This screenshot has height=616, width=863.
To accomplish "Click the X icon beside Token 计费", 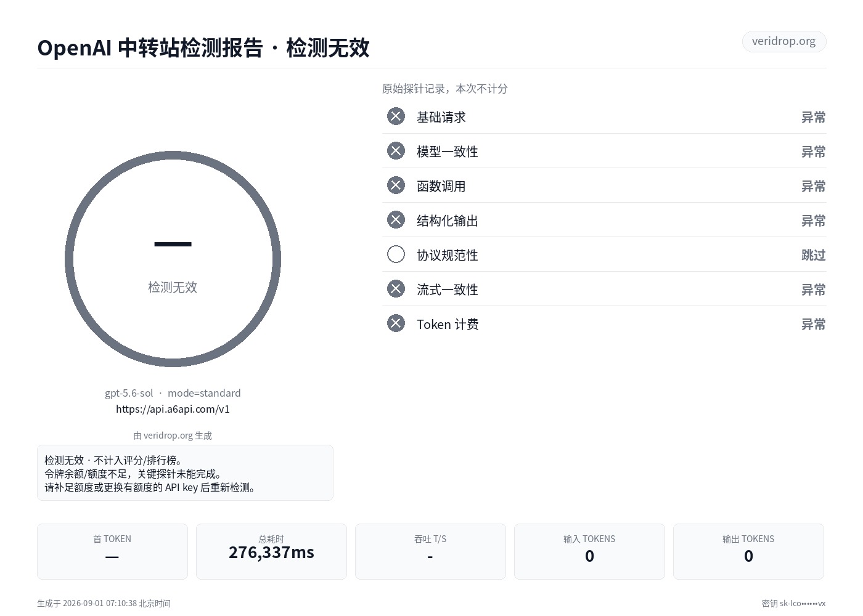I will point(396,323).
